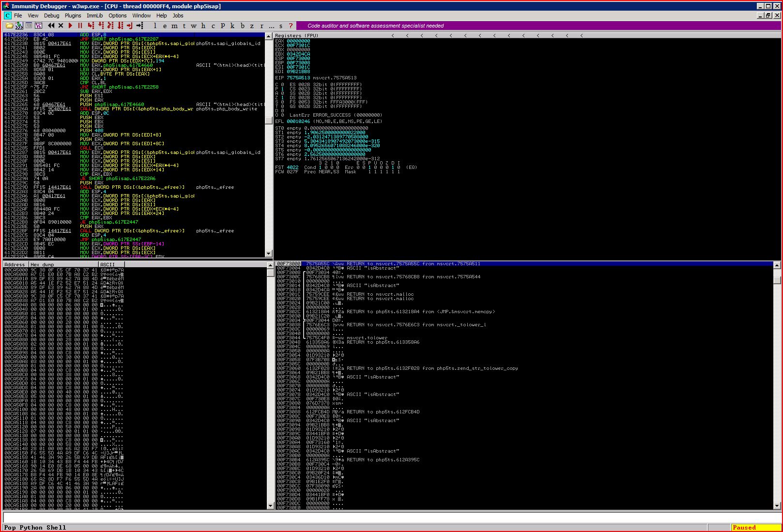Image resolution: width=783 pixels, height=532 pixels.
Task: Select stack row with 'zend_str_tolower_copy'
Action: [524, 368]
